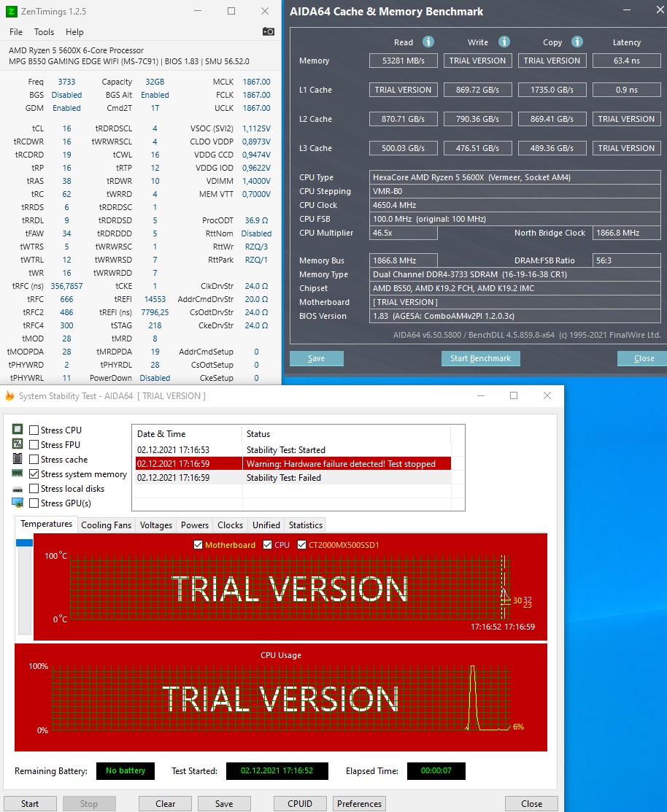Click the RAM stick icon beside Stress system memory
Screen dimensions: 667x812
[x=18, y=473]
